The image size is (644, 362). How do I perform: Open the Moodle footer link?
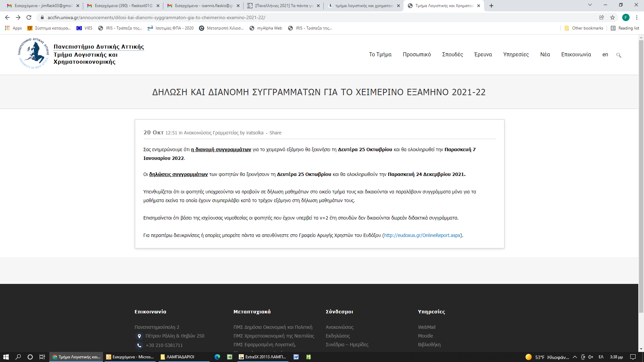point(425,336)
